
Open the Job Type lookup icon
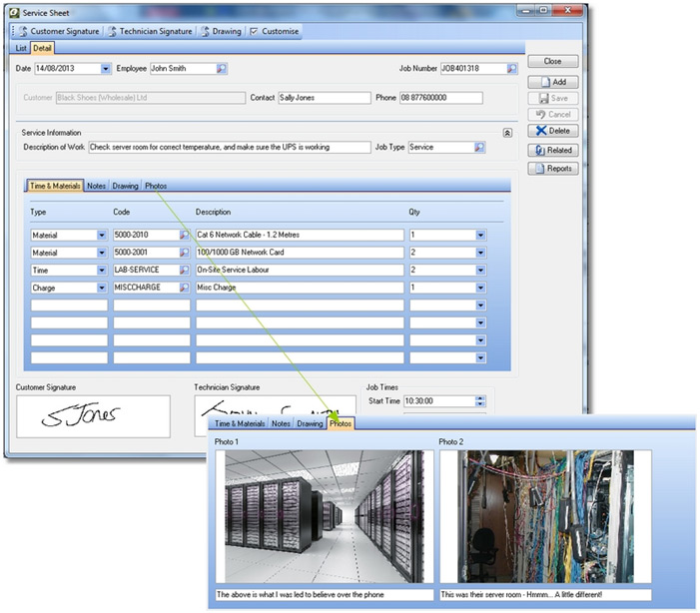pos(479,147)
